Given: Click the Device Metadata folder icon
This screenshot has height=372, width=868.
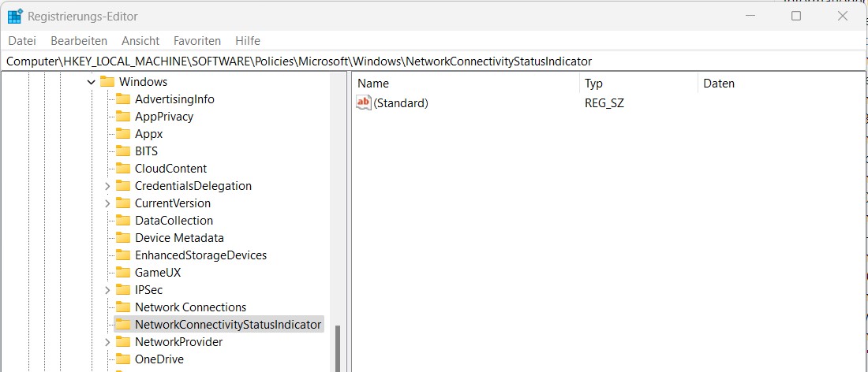Looking at the screenshot, I should (x=123, y=238).
